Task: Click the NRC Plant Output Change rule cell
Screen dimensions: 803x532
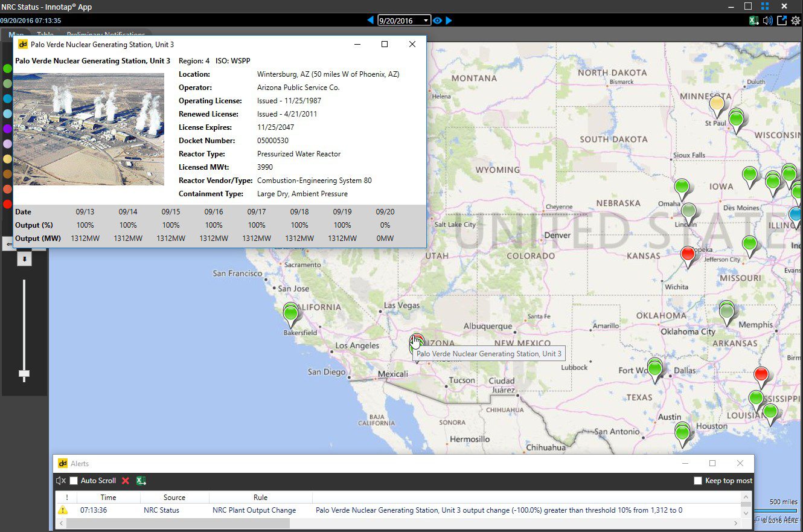Action: pos(254,510)
